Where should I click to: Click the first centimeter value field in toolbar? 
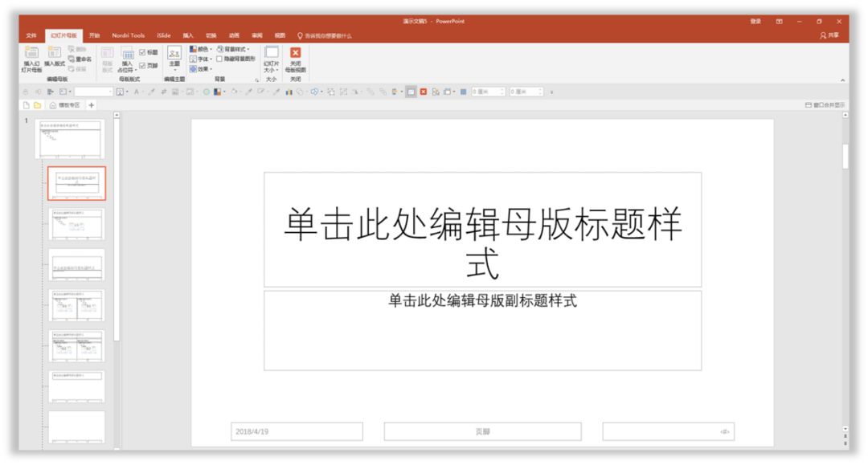click(489, 92)
